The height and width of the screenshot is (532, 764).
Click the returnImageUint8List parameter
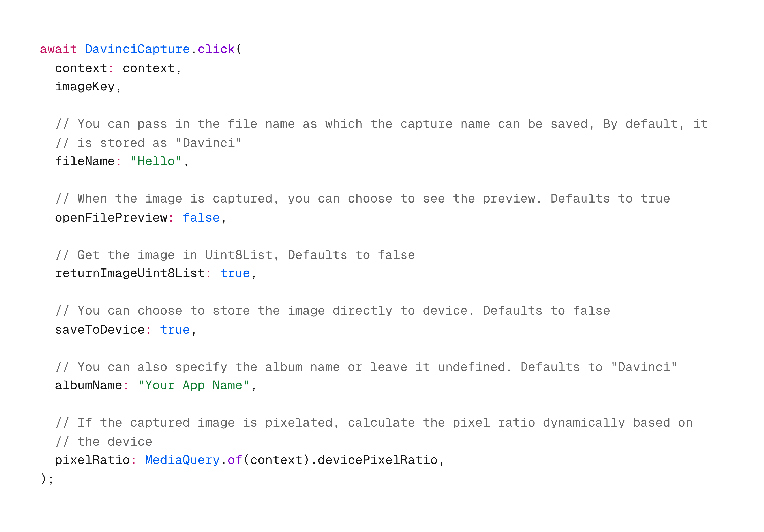(130, 274)
